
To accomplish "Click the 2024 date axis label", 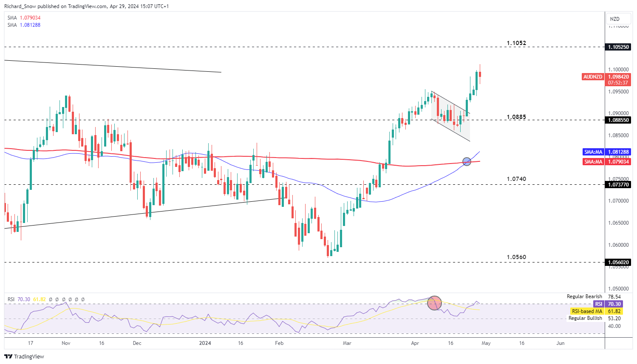I will point(205,343).
